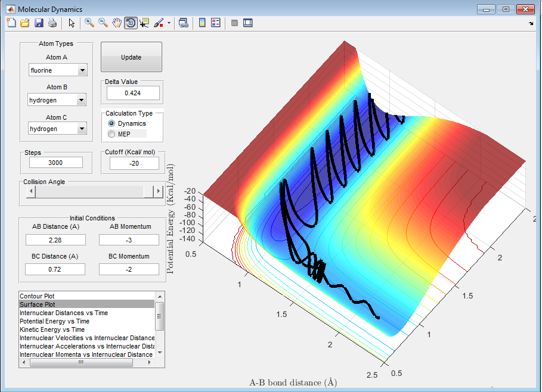Open file with the folder icon
Viewport: 542px width, 392px height.
coord(25,23)
